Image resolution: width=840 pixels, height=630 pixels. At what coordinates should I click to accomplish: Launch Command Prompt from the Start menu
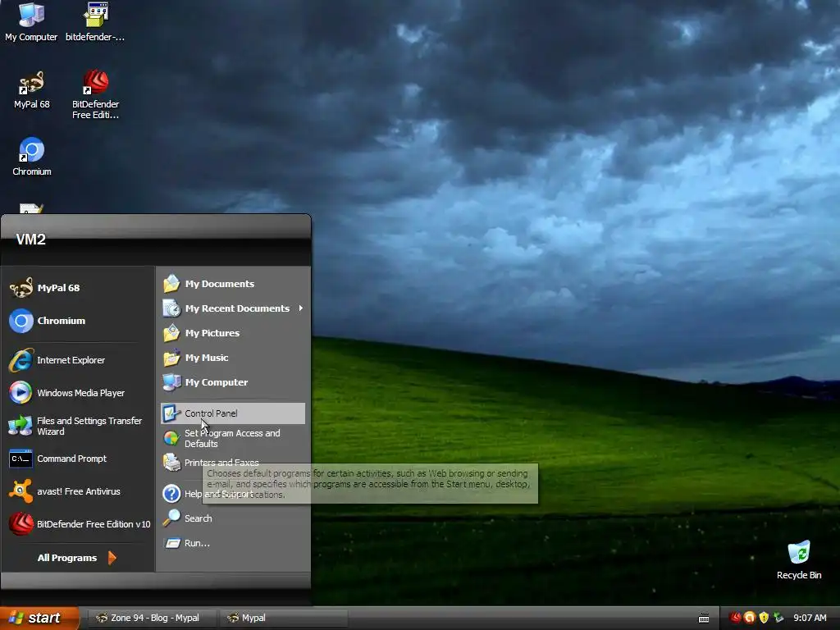click(x=78, y=459)
